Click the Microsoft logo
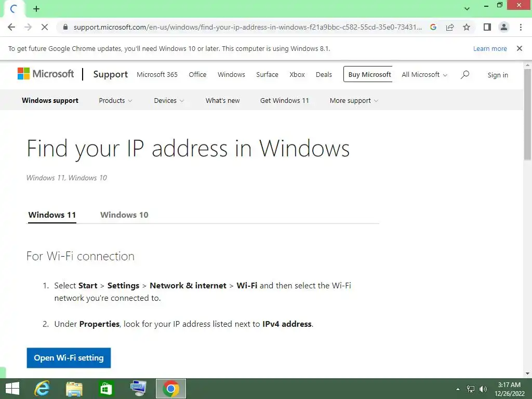This screenshot has height=399, width=532. 46,74
